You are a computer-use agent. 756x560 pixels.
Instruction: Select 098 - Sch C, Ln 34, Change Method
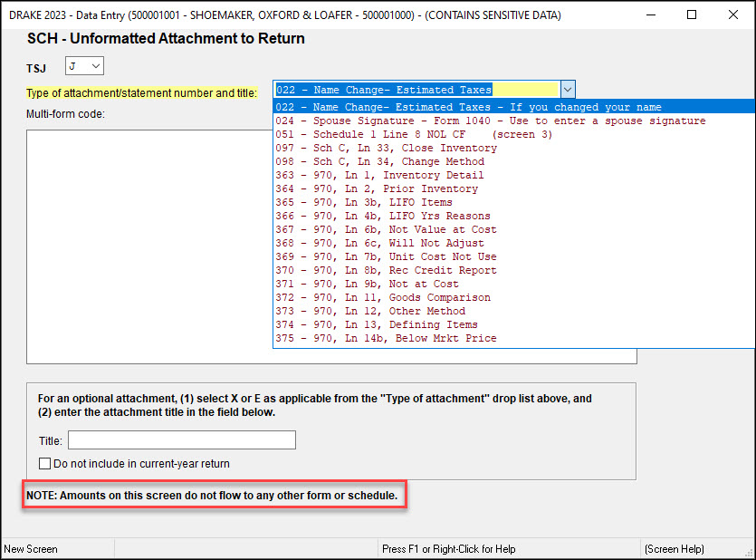coord(514,161)
